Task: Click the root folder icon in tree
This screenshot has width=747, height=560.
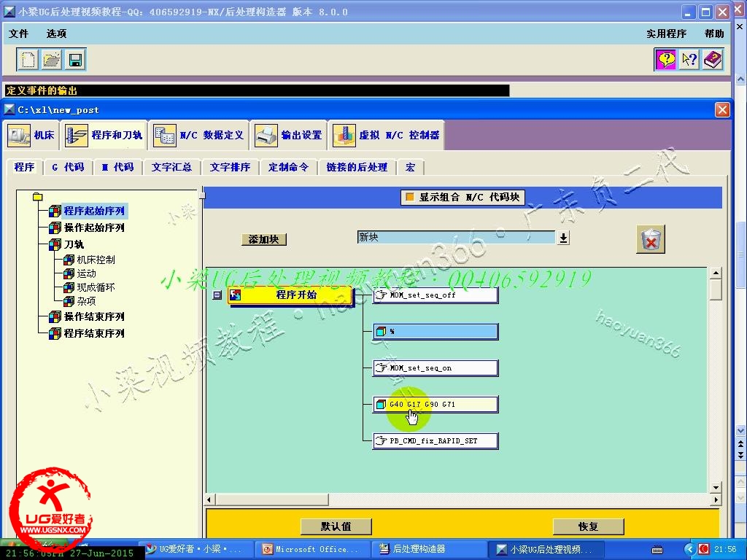Action: click(x=38, y=196)
